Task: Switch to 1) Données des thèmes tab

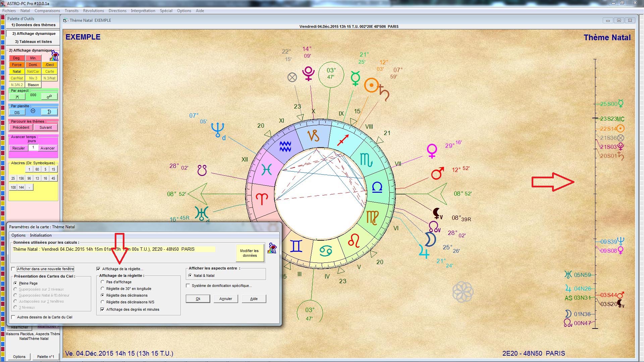Action: [33, 25]
